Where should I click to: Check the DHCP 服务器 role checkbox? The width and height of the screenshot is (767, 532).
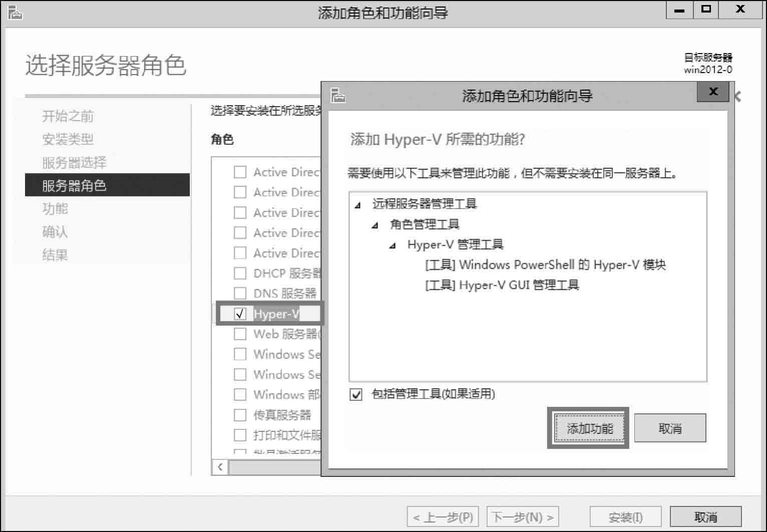click(x=240, y=273)
